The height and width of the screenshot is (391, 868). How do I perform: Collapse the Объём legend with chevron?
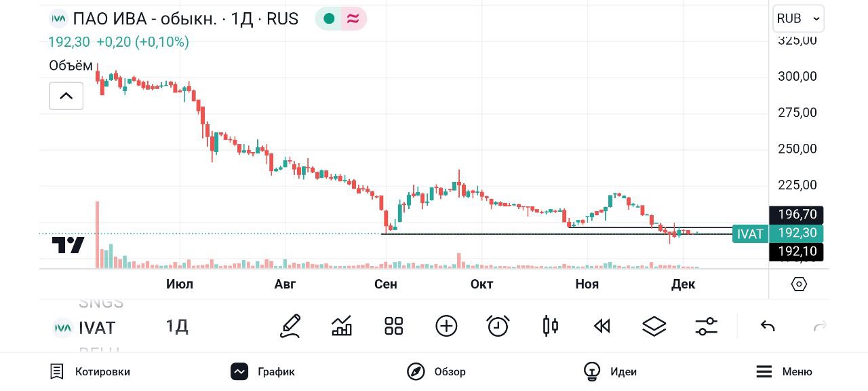pyautogui.click(x=66, y=96)
